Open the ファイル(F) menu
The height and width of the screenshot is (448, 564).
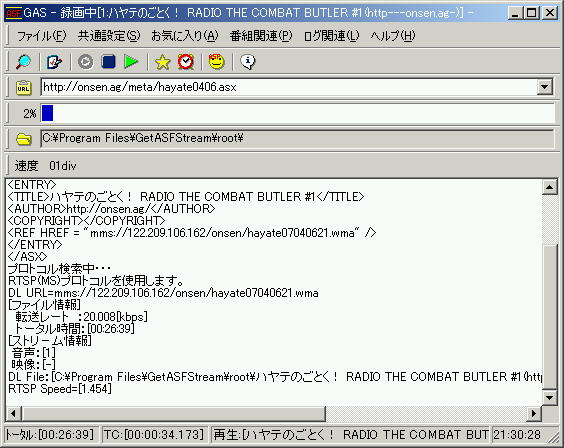pos(41,36)
